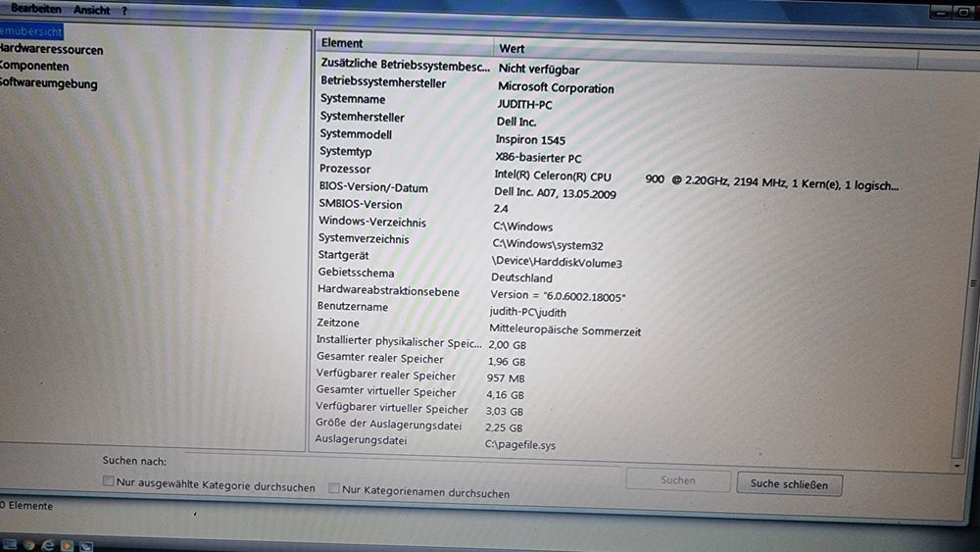Select Komponenten in the tree
The image size is (980, 552).
point(34,66)
